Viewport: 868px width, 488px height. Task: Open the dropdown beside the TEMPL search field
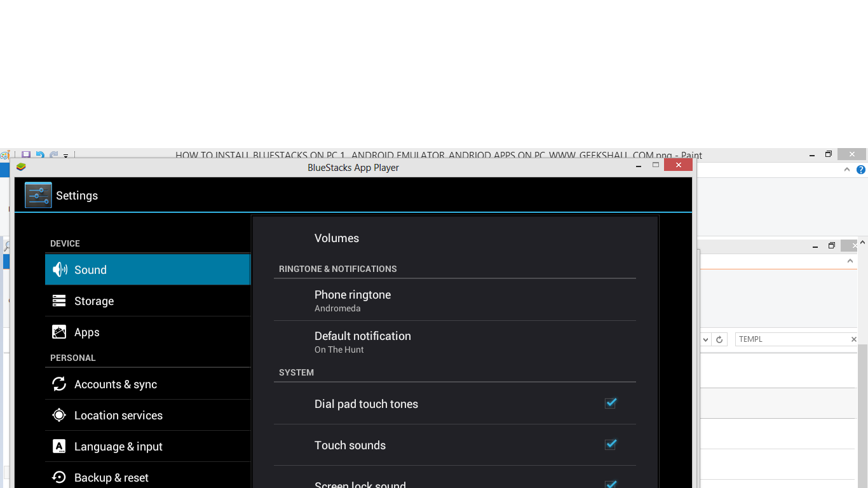coord(705,339)
